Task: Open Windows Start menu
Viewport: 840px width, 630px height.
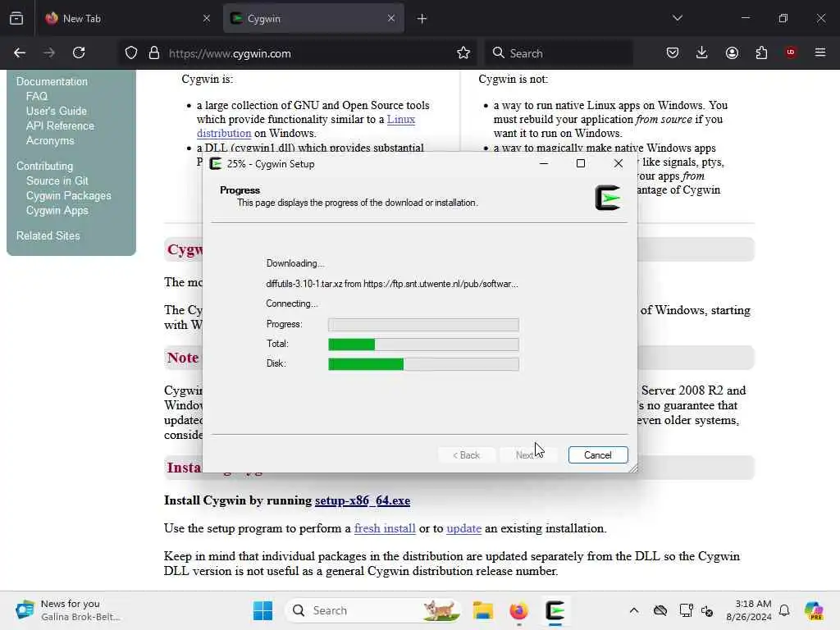Action: click(262, 610)
